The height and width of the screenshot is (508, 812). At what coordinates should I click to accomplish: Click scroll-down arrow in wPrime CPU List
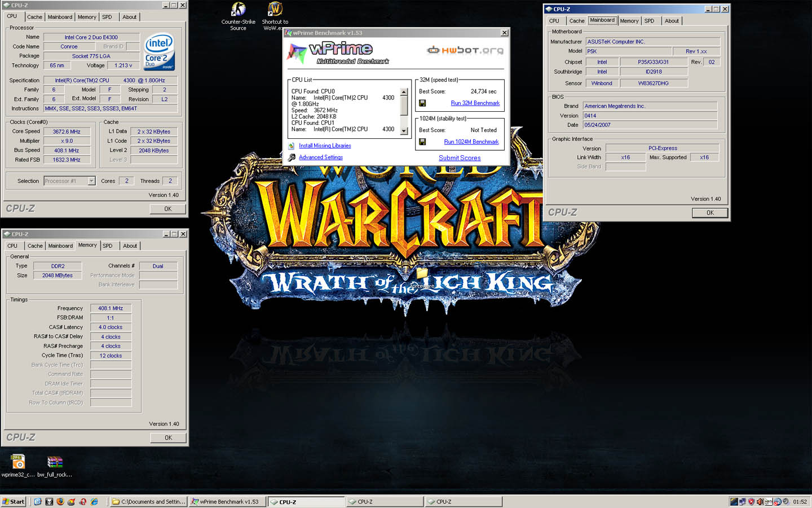404,131
